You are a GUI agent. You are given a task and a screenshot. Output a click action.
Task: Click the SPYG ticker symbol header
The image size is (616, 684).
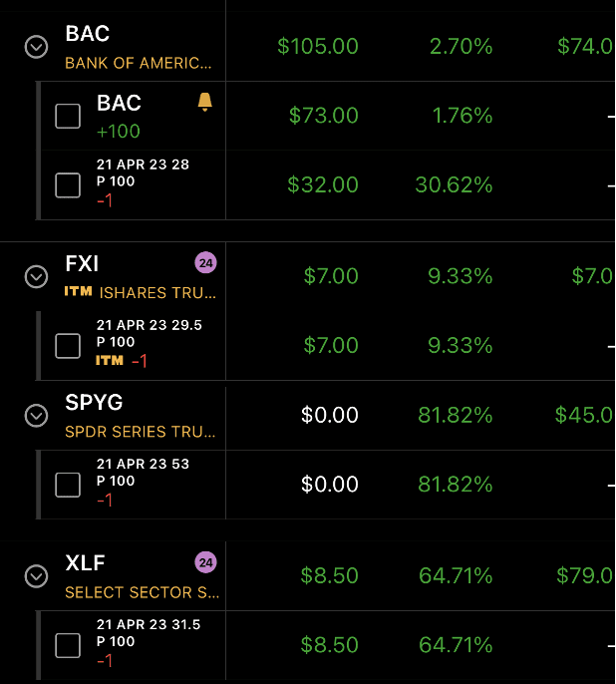(x=94, y=403)
